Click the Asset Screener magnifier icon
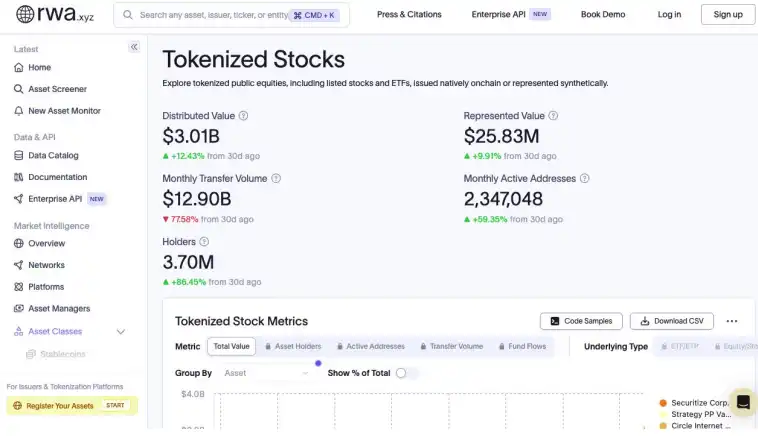 (x=18, y=89)
